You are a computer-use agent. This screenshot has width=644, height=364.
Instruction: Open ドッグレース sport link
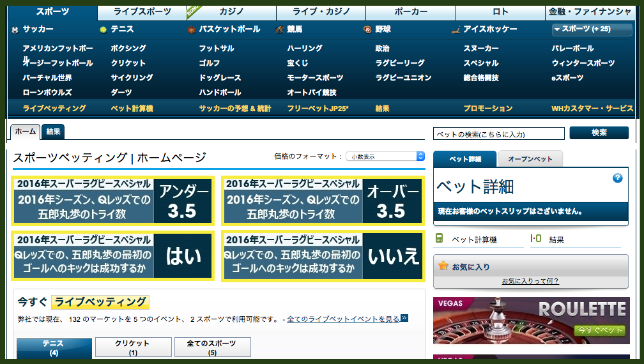click(220, 78)
